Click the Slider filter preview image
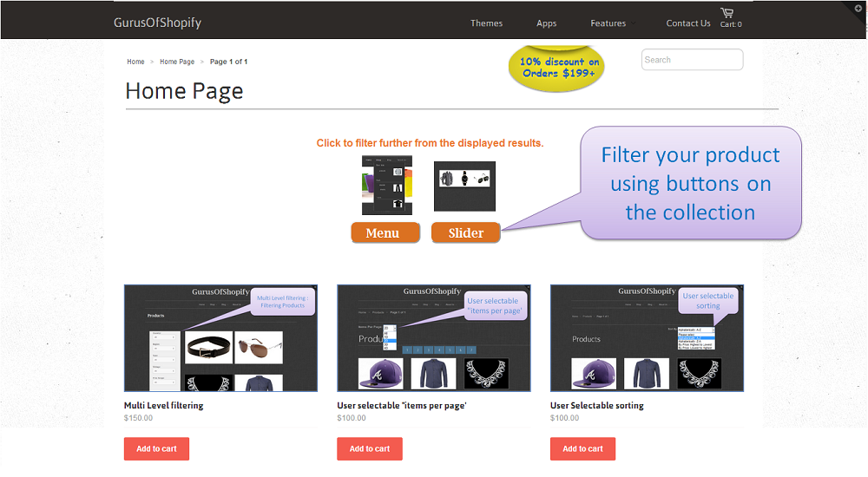This screenshot has height=477, width=868. [x=464, y=186]
